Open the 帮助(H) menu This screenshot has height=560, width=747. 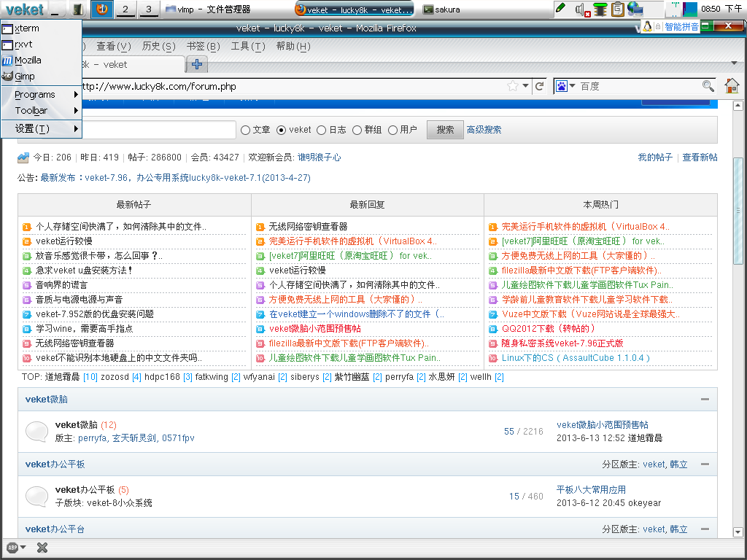[293, 46]
